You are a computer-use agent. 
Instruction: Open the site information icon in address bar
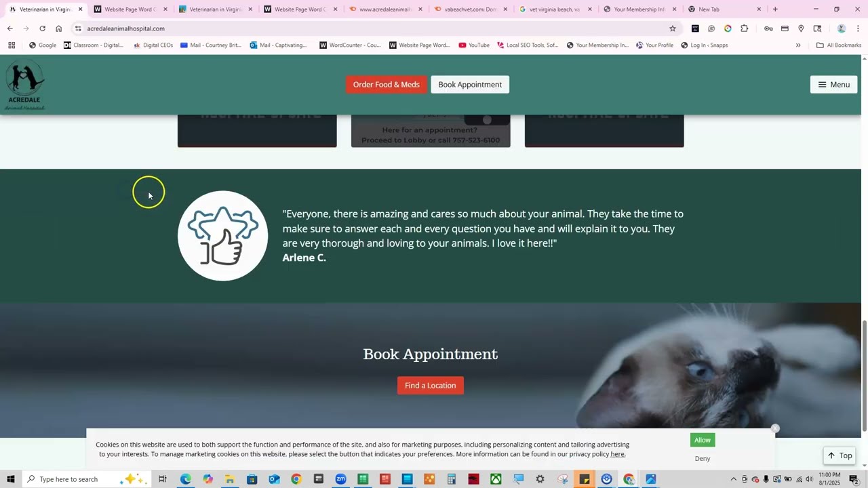(78, 28)
